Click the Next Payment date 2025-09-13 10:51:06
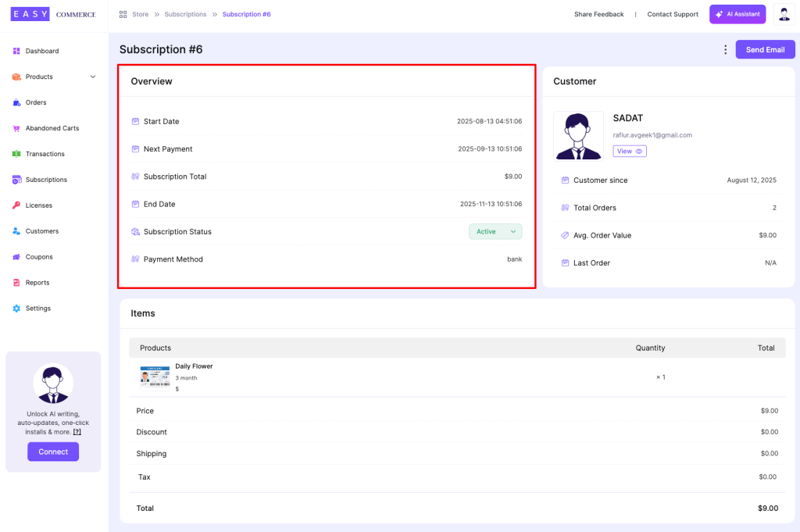This screenshot has height=532, width=800. 490,149
